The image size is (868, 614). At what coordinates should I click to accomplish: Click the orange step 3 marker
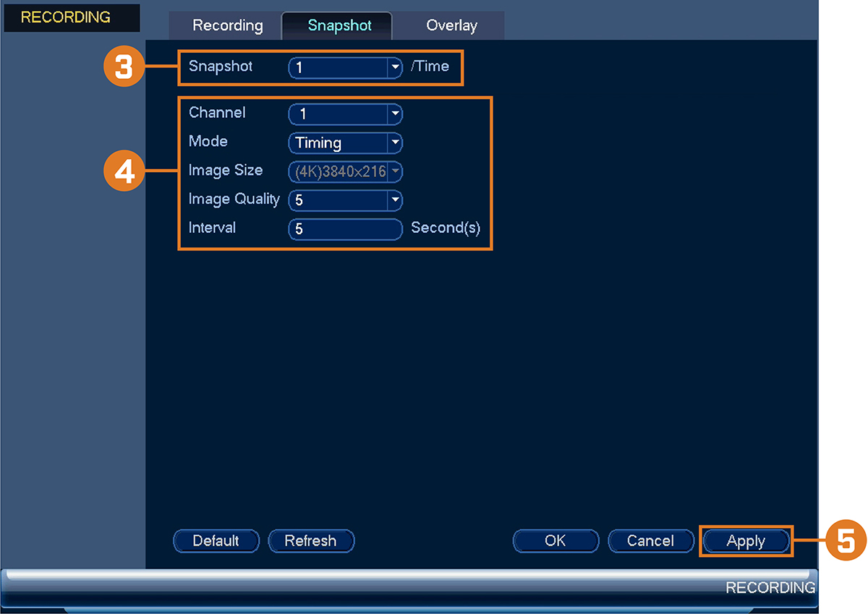pos(124,67)
